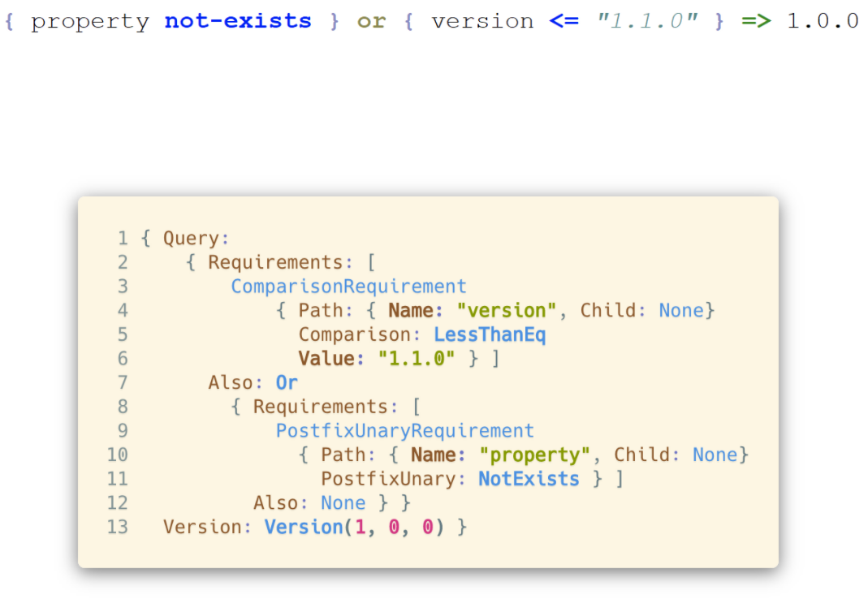This screenshot has height=599, width=868.
Task: Click the word 'version' in the top query line
Action: [482, 21]
